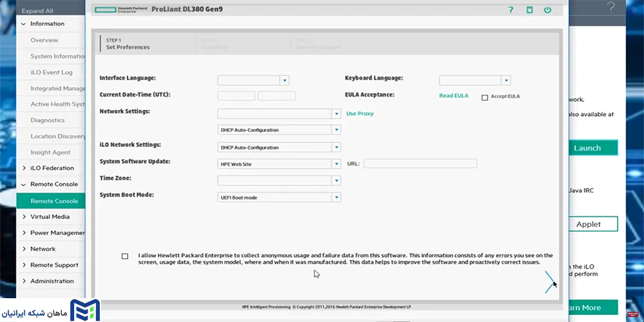The height and width of the screenshot is (322, 644).
Task: Click the Use Proxy link
Action: pyautogui.click(x=360, y=114)
